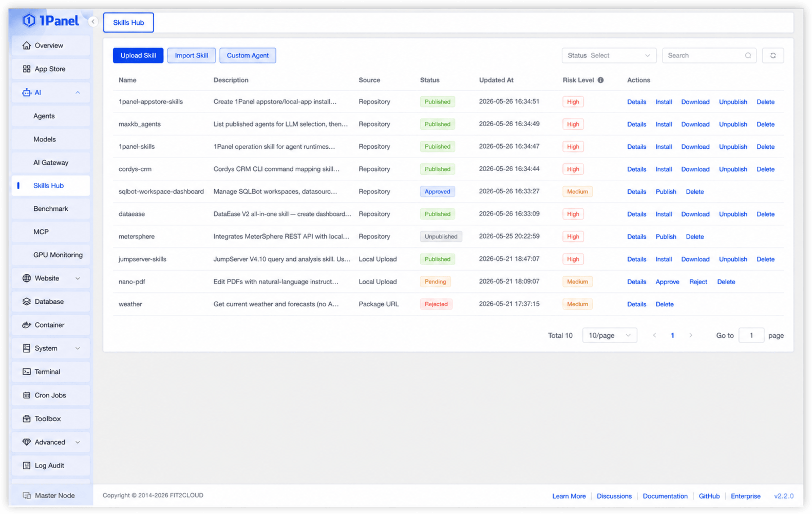Image resolution: width=812 pixels, height=514 pixels.
Task: Open the Learn More footer link
Action: 569,496
